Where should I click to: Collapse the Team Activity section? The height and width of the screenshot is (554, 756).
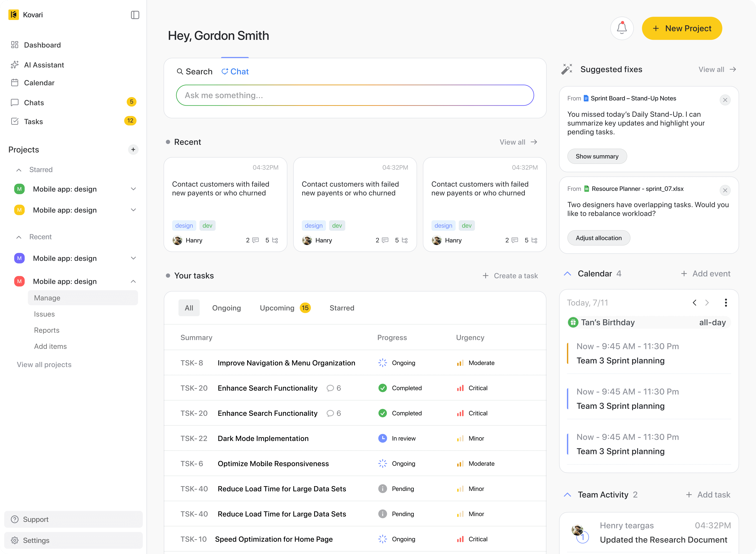click(567, 495)
